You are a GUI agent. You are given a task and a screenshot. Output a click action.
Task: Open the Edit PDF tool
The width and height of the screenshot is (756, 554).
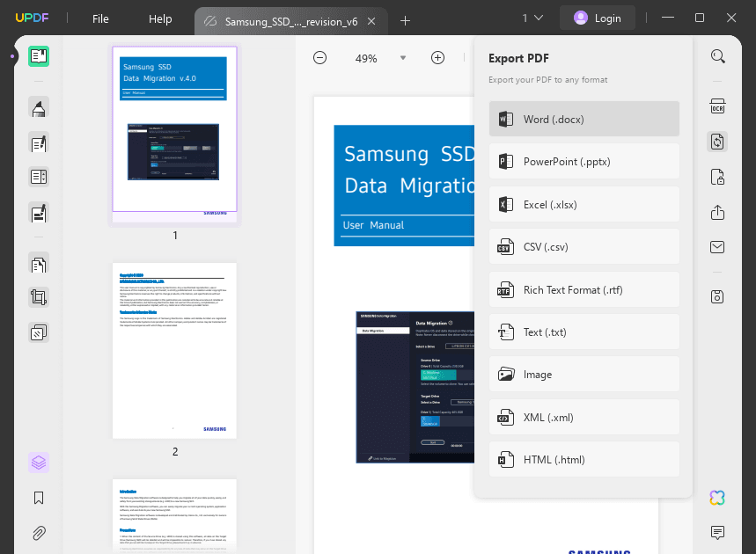coord(39,143)
